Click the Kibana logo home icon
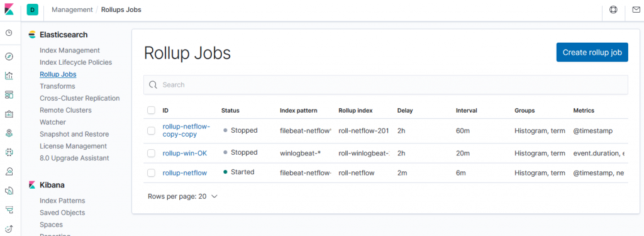Screen dimensions: 644x236 click(x=9, y=10)
